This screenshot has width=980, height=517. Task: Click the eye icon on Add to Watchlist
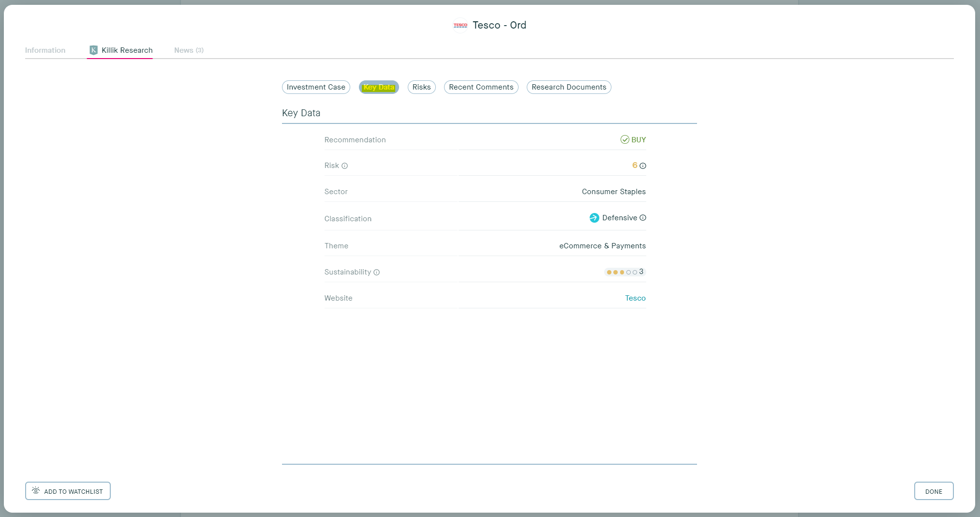tap(35, 490)
